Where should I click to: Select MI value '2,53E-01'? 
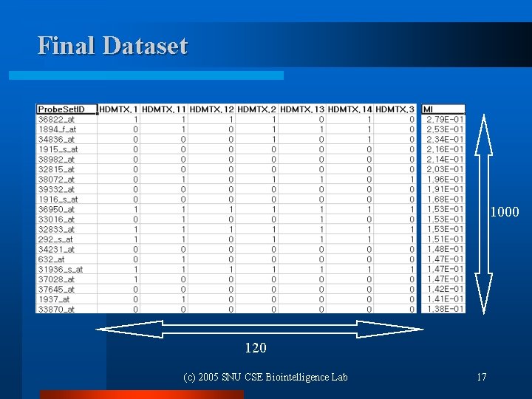coord(443,129)
